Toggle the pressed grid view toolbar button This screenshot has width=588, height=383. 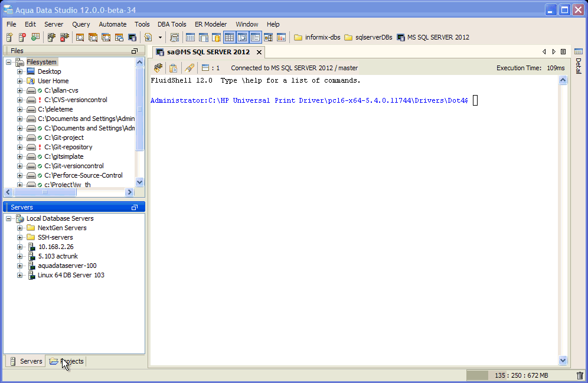click(230, 37)
